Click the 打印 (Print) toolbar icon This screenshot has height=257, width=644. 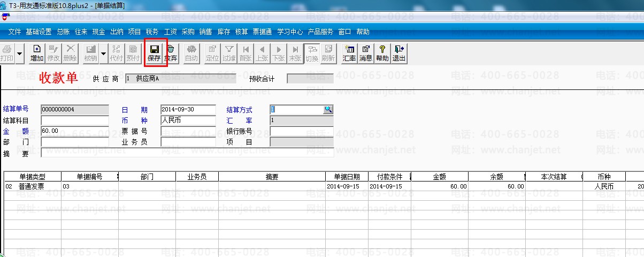[x=6, y=54]
